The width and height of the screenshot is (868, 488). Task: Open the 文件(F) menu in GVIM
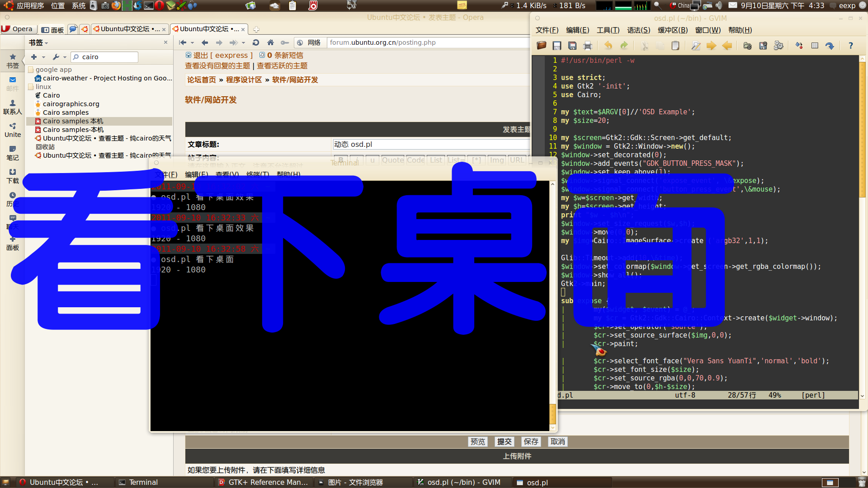[547, 30]
